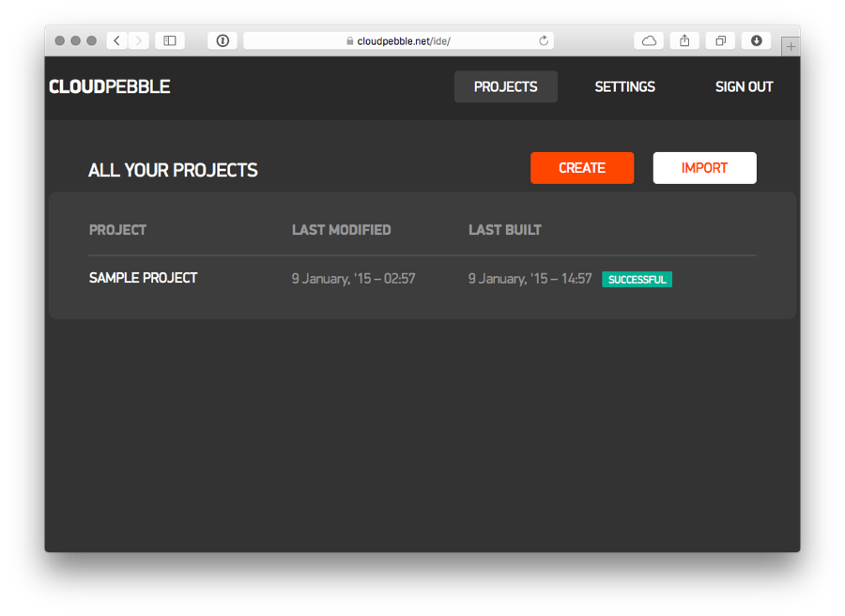Screen dimensions: 845x616
Task: Toggle the Safari sidebar icon
Action: tap(170, 41)
